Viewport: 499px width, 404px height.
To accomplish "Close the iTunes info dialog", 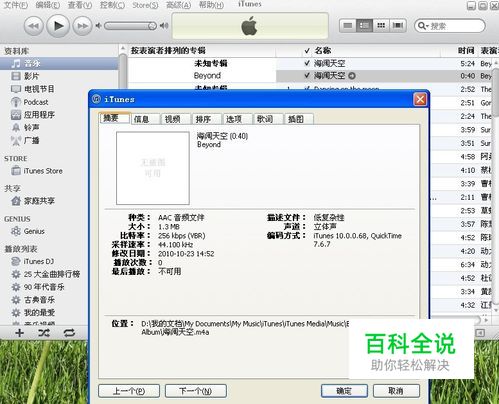I will pyautogui.click(x=420, y=99).
